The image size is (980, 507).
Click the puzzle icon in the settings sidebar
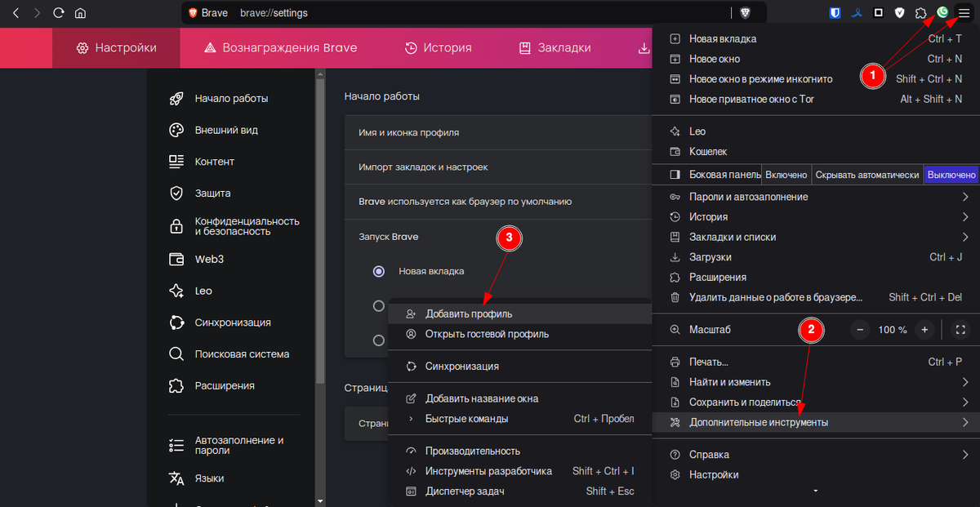[176, 385]
